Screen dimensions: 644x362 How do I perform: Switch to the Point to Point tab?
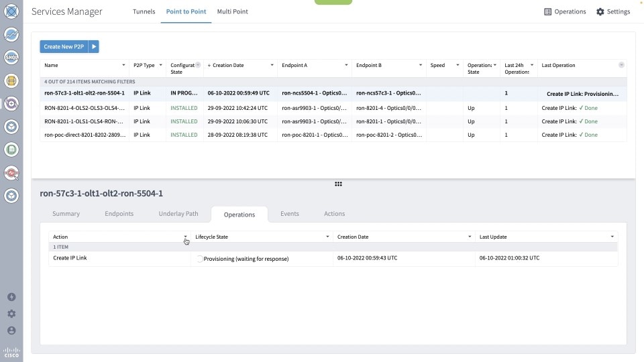tap(186, 11)
